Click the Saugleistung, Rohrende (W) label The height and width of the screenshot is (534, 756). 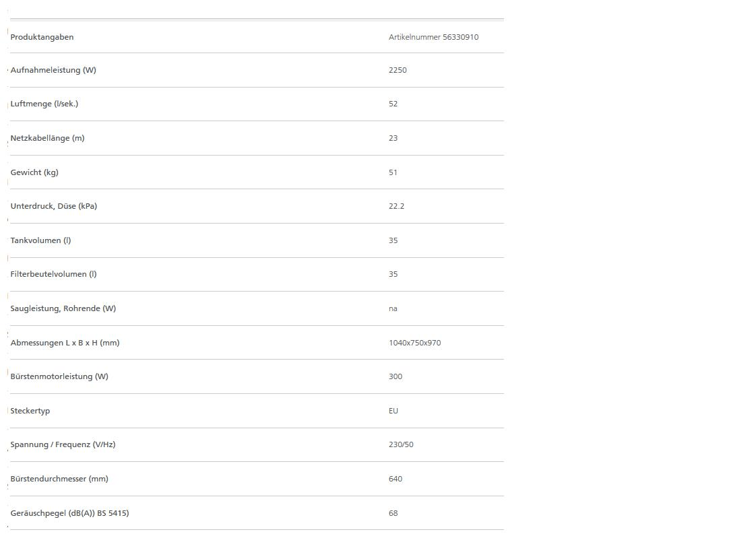tap(63, 308)
